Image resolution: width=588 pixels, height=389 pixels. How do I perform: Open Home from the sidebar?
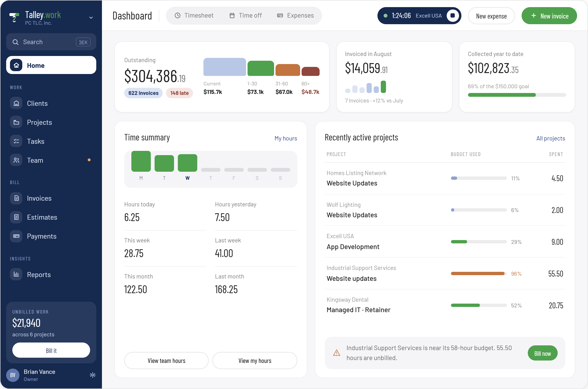pyautogui.click(x=51, y=65)
